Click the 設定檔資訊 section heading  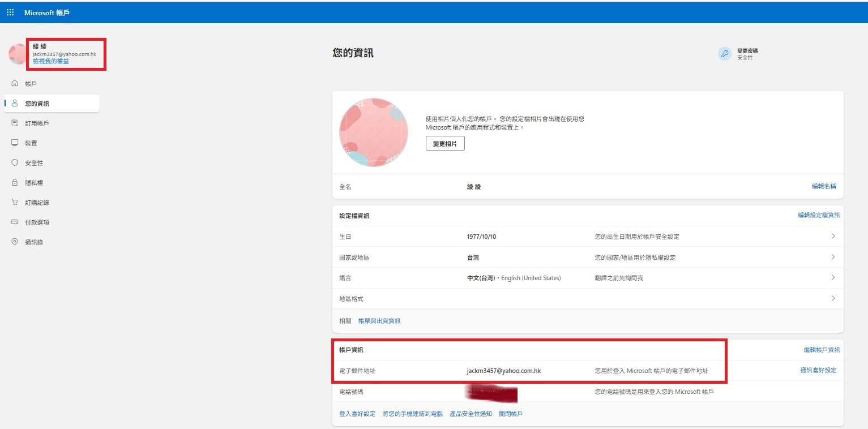(x=354, y=216)
